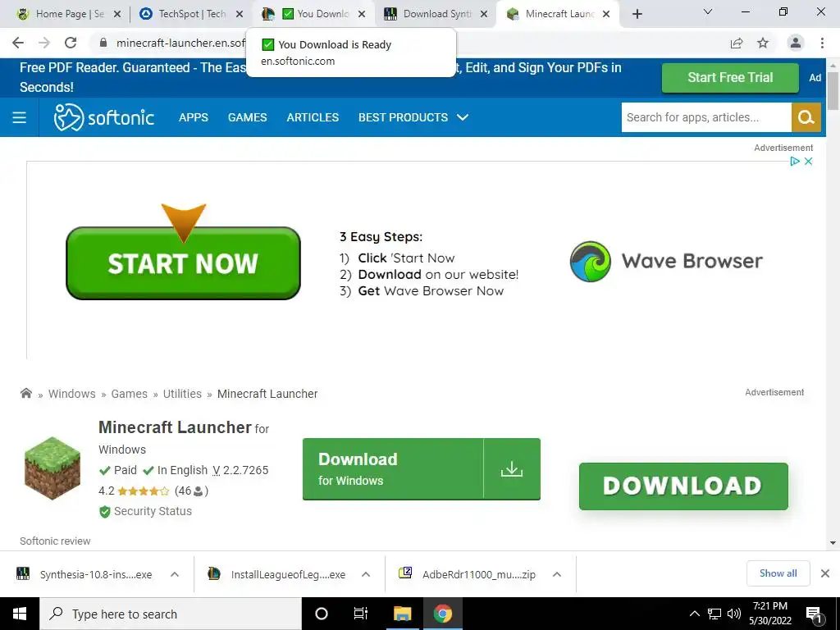Click the padlock site info icon

(103, 43)
